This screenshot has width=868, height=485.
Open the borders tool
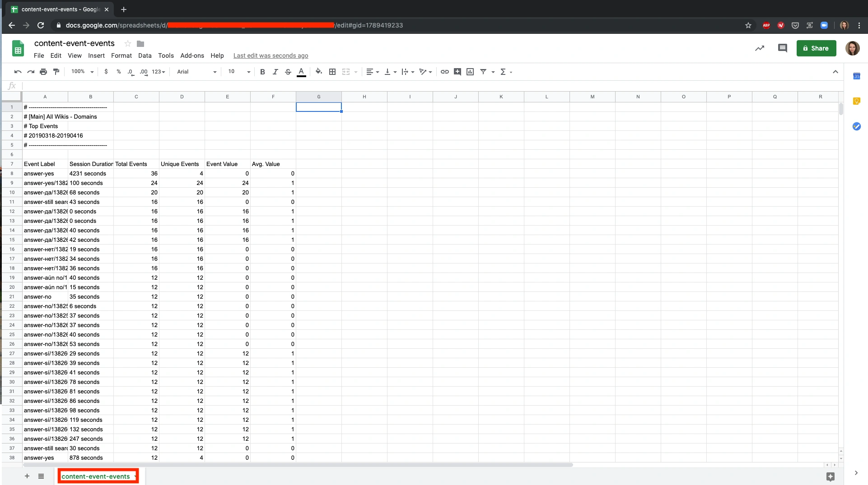pyautogui.click(x=332, y=72)
